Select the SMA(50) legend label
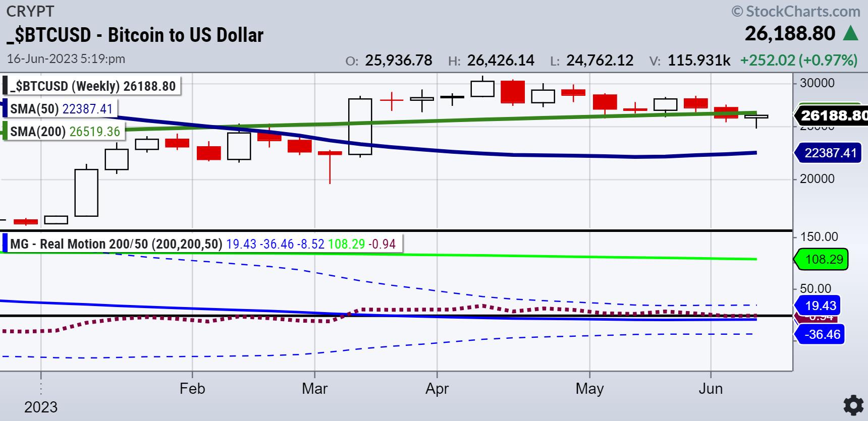 tap(61, 109)
